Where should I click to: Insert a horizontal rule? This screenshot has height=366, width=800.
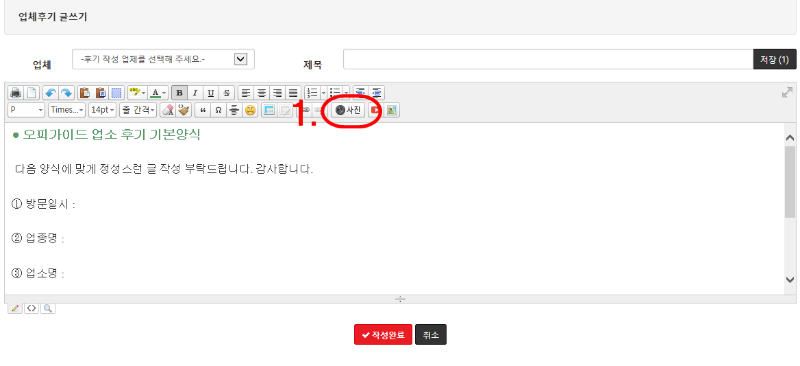[234, 110]
